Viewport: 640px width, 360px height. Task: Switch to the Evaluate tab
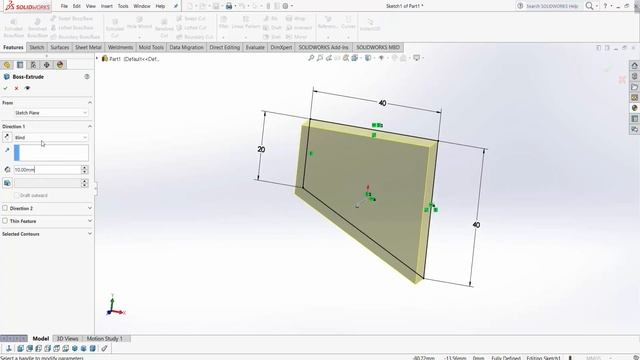[x=255, y=47]
